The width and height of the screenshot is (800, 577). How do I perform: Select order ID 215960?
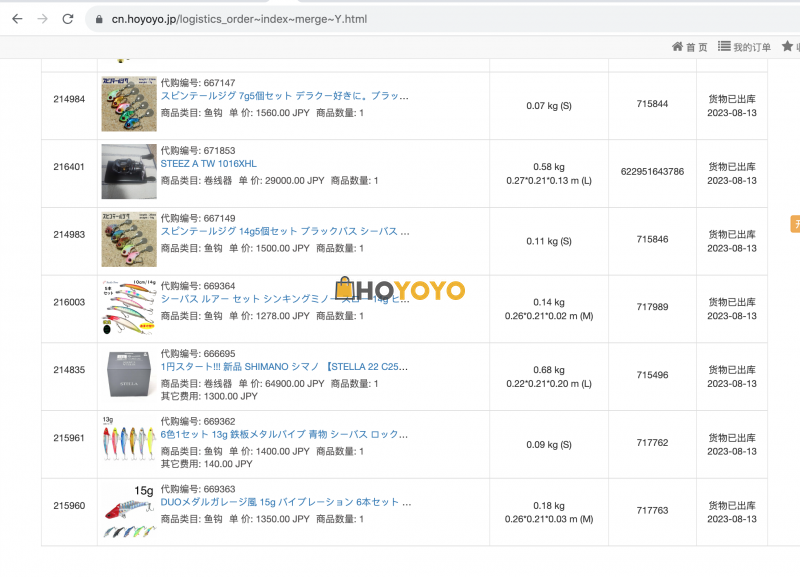69,506
